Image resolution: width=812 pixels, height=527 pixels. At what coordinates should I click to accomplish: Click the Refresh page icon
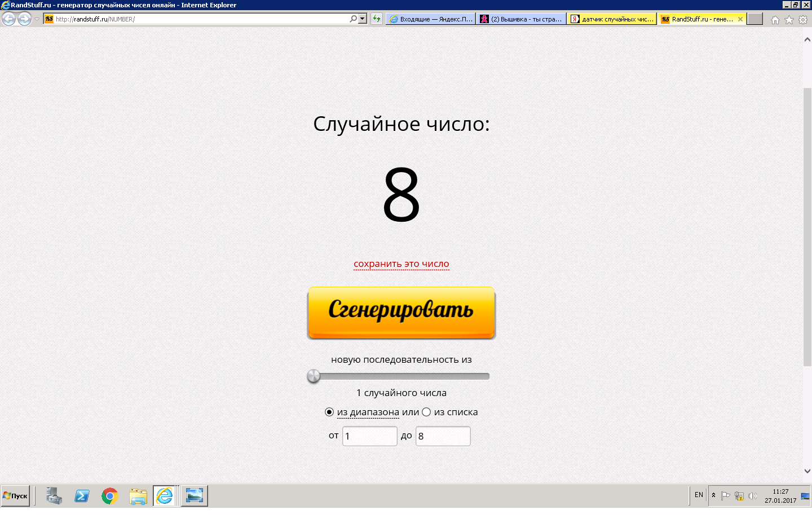point(377,19)
